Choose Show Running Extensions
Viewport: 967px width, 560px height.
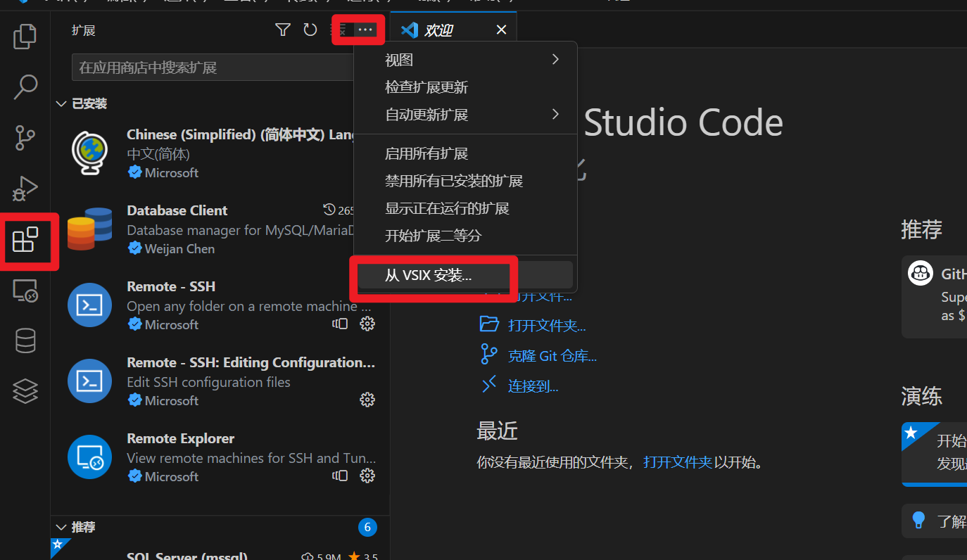tap(465, 208)
